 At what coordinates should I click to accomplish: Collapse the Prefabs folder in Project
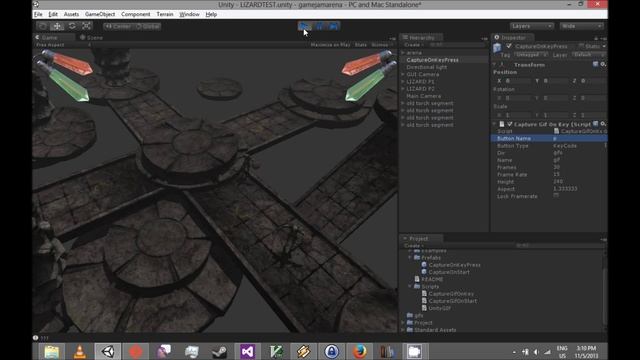click(410, 258)
